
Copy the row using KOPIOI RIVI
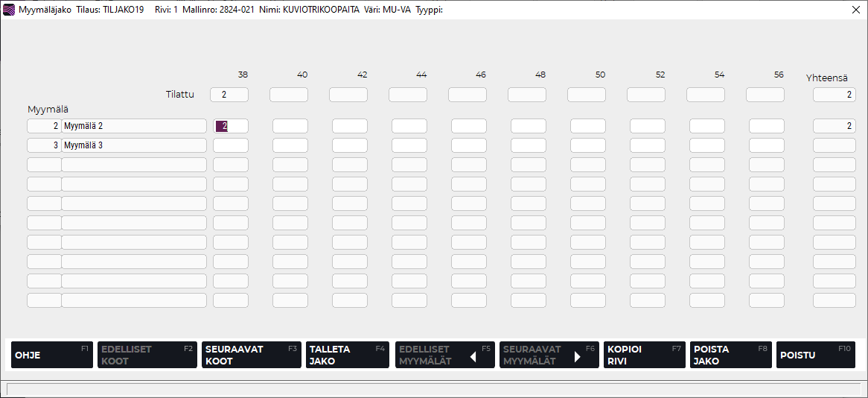(644, 355)
